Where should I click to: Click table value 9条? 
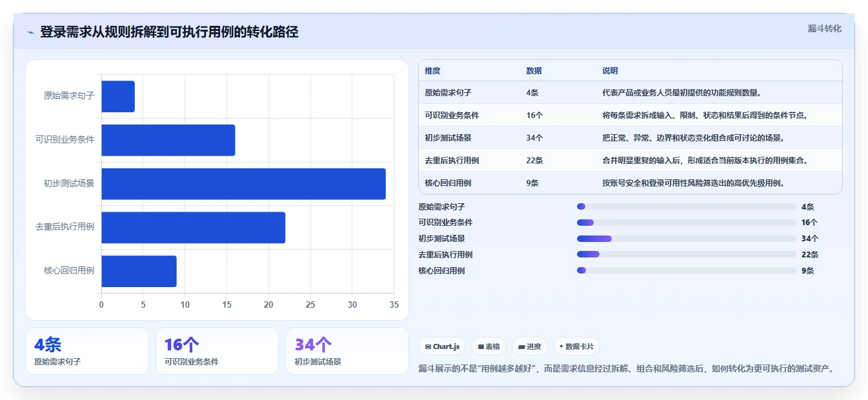pyautogui.click(x=532, y=183)
